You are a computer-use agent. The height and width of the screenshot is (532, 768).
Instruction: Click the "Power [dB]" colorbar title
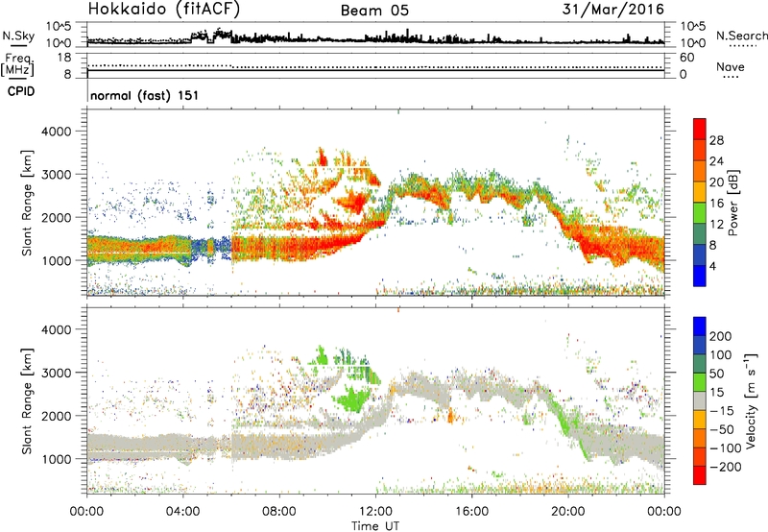coord(732,203)
